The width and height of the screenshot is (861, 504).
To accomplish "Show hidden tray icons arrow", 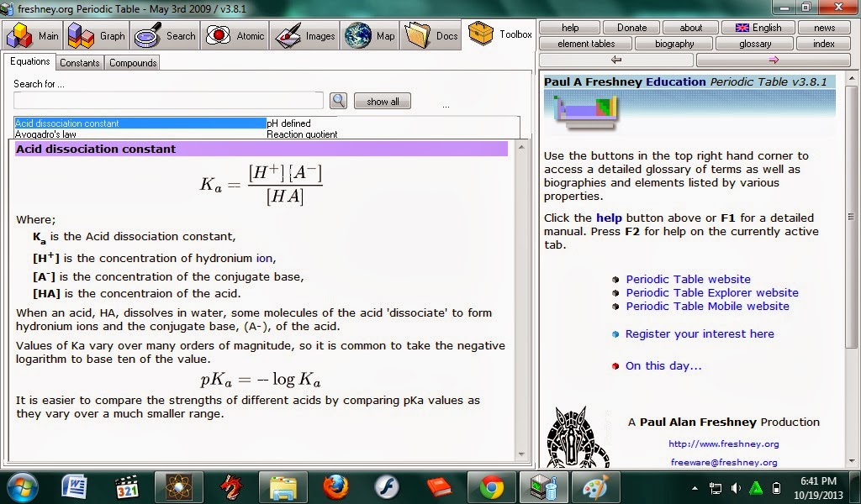I will point(695,487).
